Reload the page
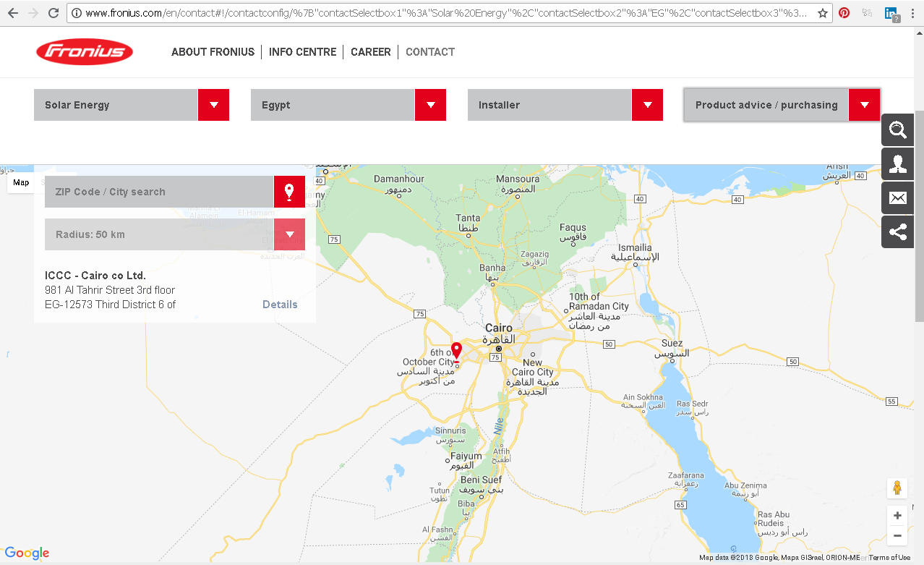 54,13
